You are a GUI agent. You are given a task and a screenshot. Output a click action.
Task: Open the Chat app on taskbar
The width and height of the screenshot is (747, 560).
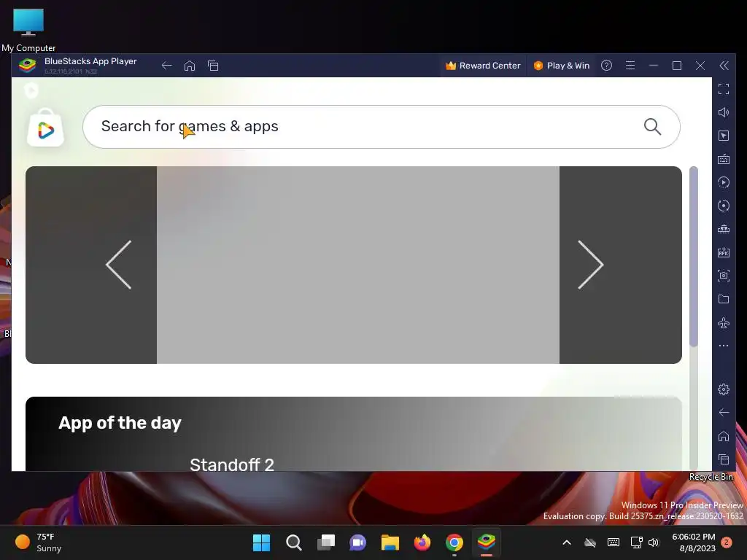pyautogui.click(x=357, y=542)
